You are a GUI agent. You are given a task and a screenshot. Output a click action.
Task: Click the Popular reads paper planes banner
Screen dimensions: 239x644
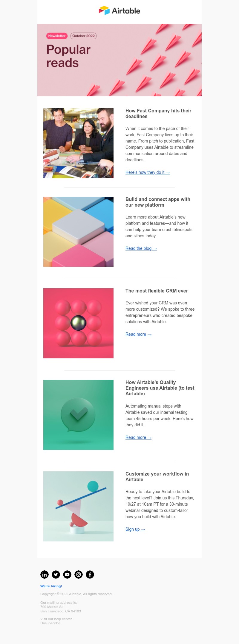point(119,60)
